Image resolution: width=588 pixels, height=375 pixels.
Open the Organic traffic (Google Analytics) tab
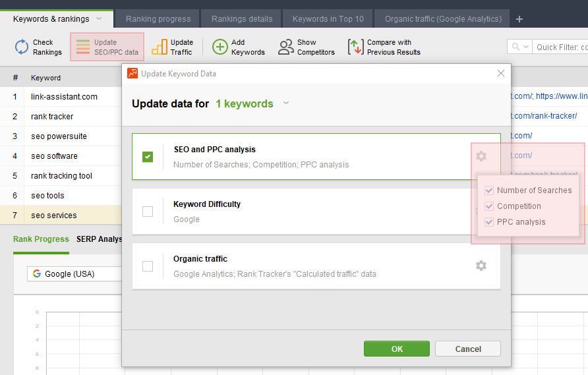click(x=443, y=18)
